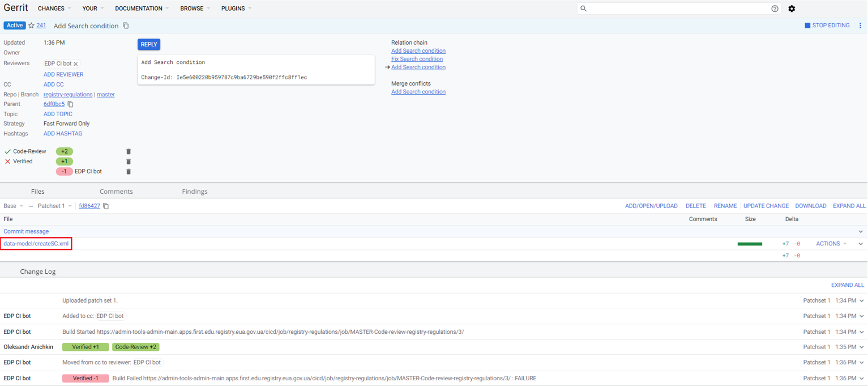Remove EDP CI bot reviewer
The width and height of the screenshot is (868, 386).
pyautogui.click(x=75, y=64)
